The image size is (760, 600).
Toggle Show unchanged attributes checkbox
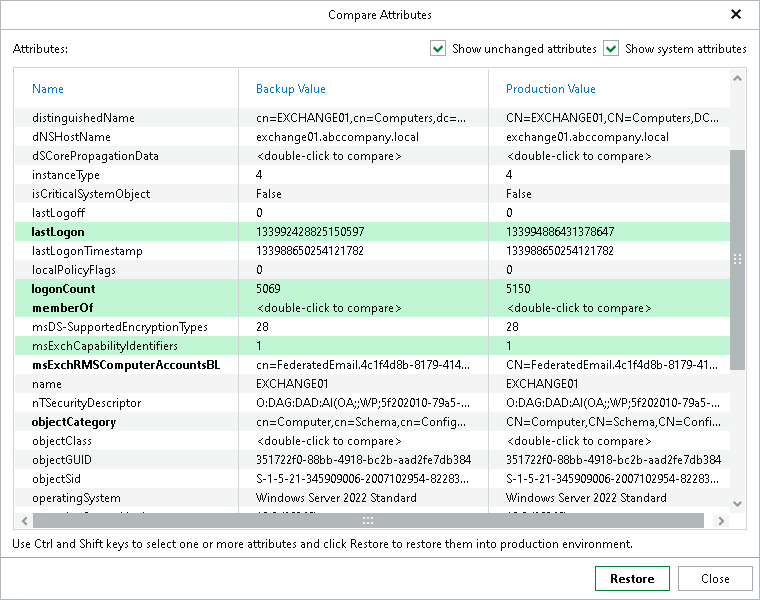(x=438, y=49)
